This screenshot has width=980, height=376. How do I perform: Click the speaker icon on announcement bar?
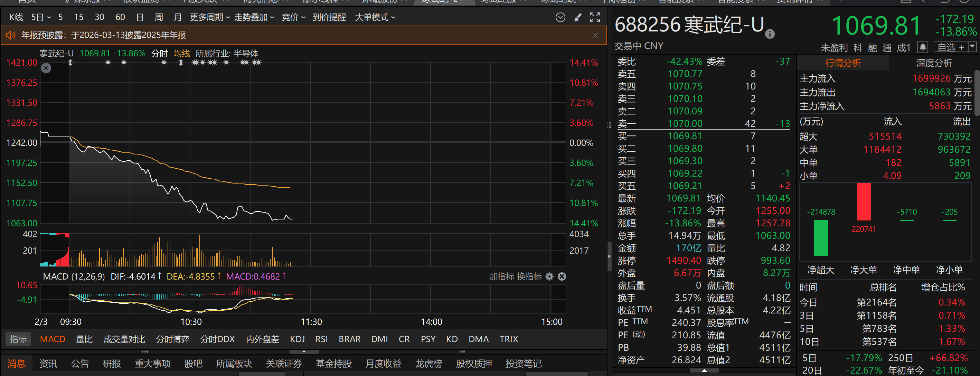coord(11,35)
